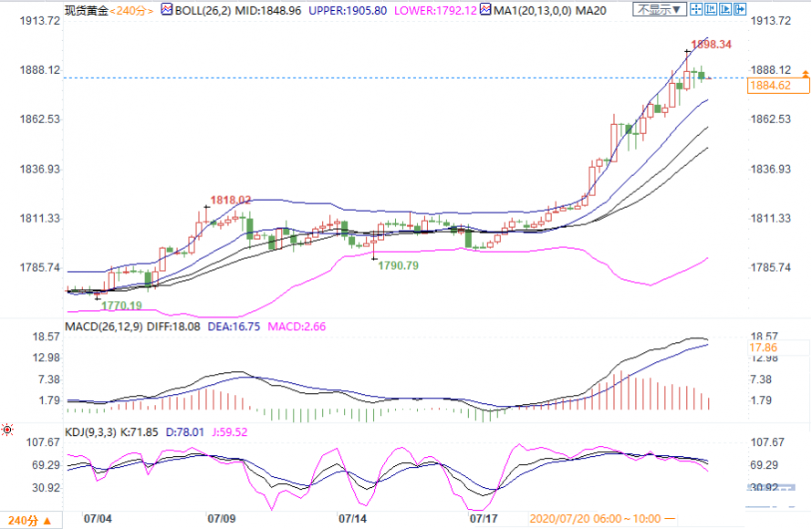Viewport: 812px width, 529px height.
Task: Click the MACD(26,12,9) indicator label
Action: coord(104,327)
